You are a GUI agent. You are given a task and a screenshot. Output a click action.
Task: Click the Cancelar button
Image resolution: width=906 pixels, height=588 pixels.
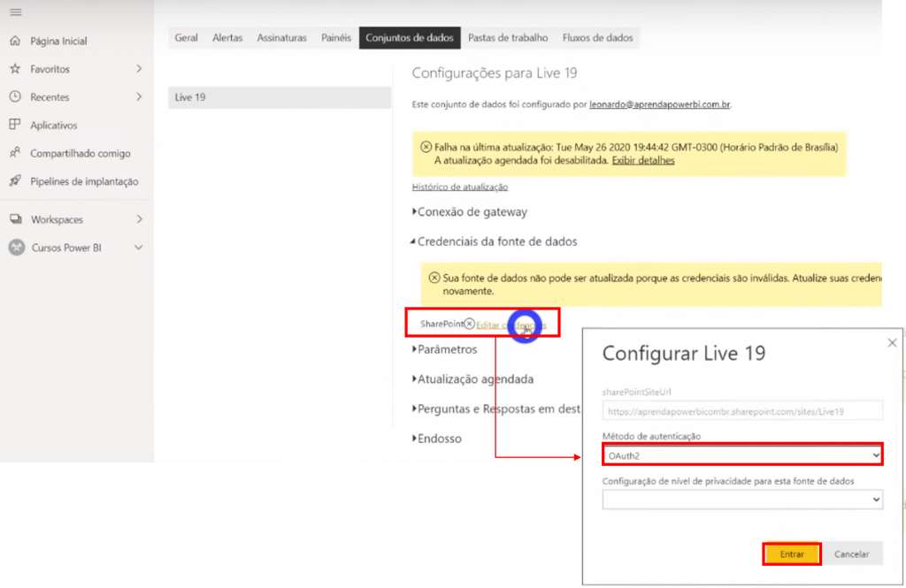coord(851,554)
